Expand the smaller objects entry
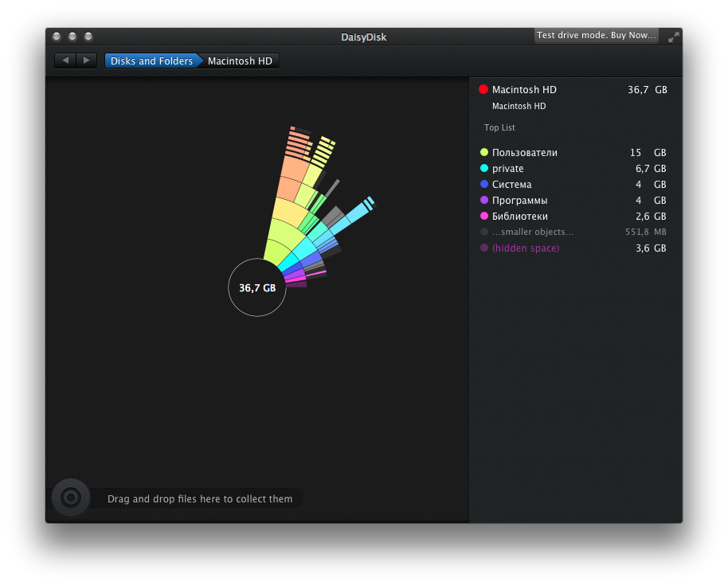 click(x=532, y=232)
